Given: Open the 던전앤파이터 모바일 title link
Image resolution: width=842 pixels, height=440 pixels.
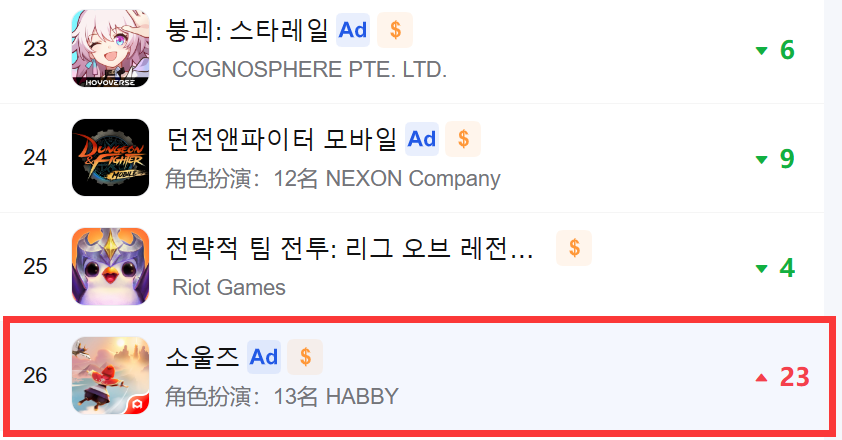Looking at the screenshot, I should click(281, 139).
